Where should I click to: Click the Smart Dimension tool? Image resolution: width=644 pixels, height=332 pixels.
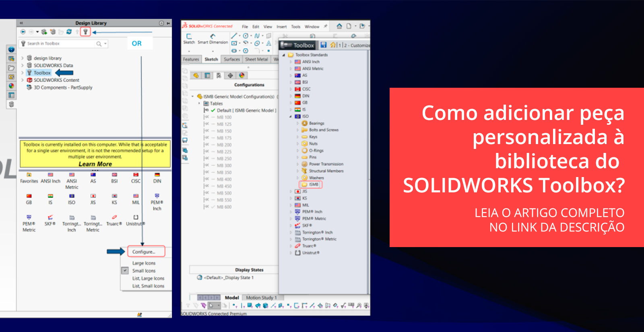[213, 39]
